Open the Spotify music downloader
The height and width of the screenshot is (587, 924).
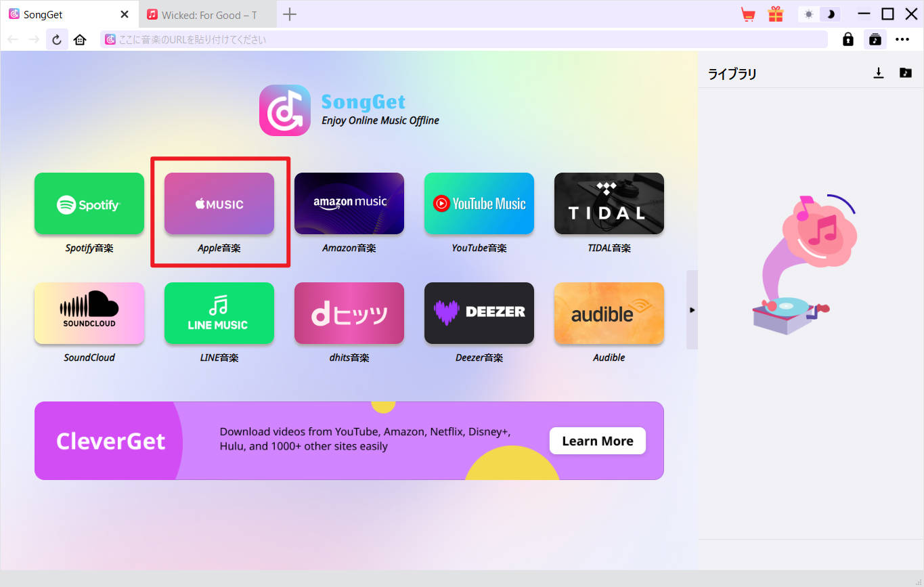pos(89,203)
